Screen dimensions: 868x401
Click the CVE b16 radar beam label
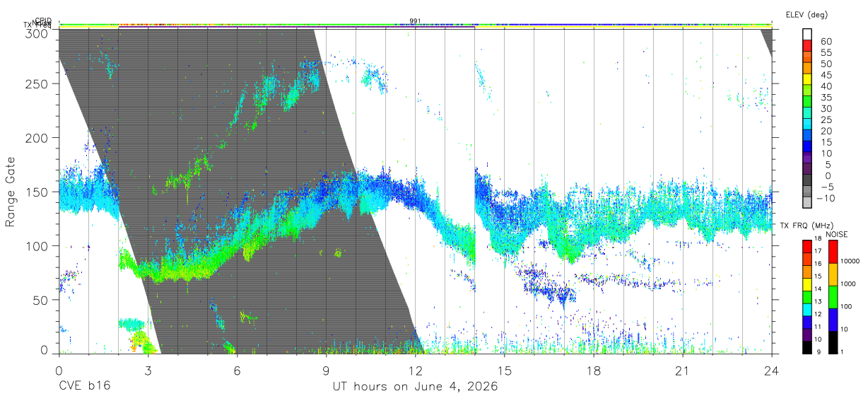pyautogui.click(x=84, y=387)
